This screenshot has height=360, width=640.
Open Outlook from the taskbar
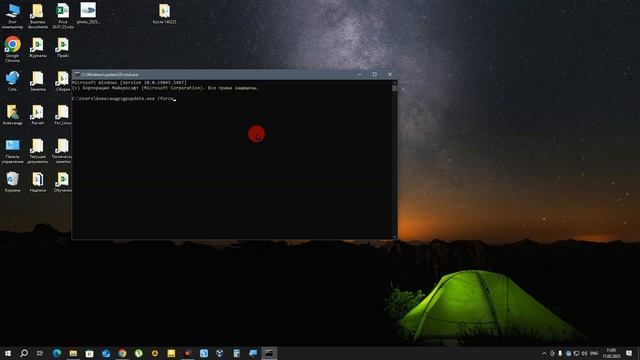[106, 353]
